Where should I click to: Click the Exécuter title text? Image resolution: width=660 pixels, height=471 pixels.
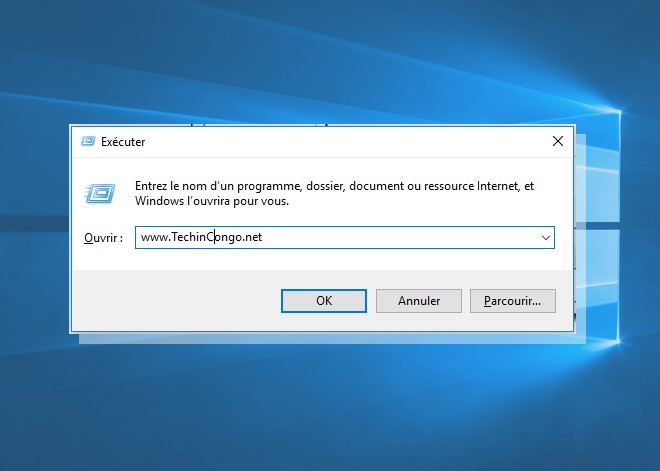click(123, 142)
